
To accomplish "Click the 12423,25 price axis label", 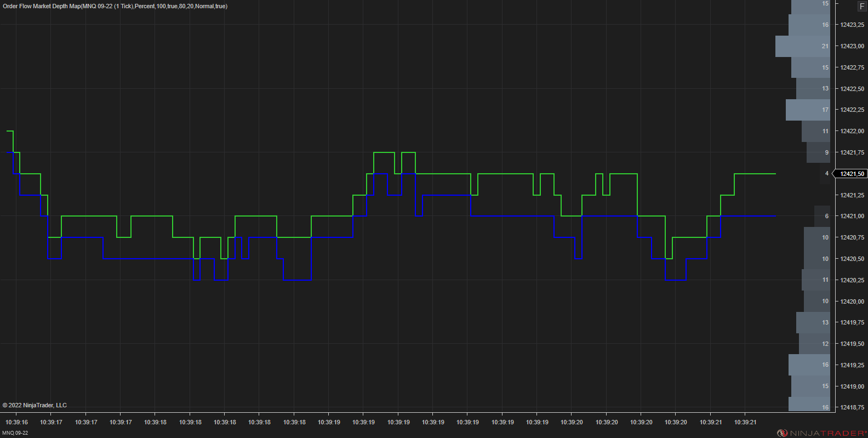I will coord(852,25).
